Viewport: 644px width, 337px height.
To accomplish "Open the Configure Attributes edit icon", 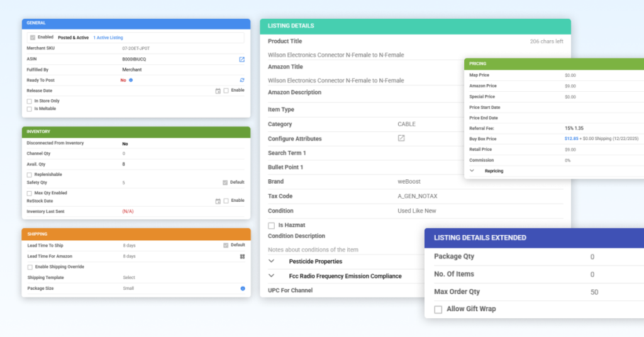I will 401,138.
